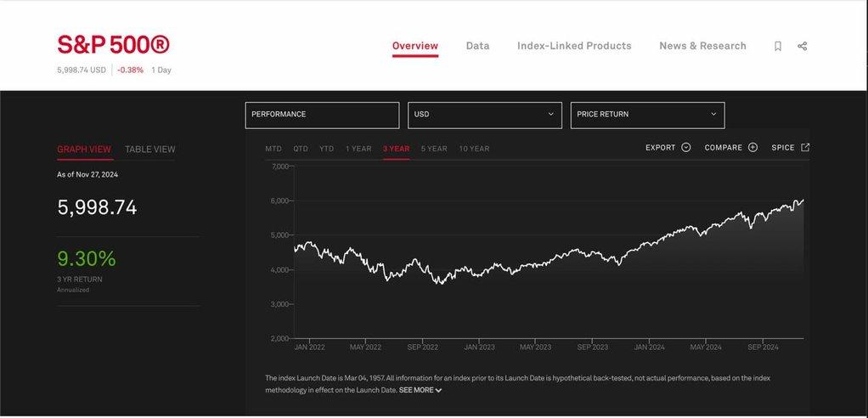Click the '3 YR RETURN' label
The height and width of the screenshot is (418, 868).
80,280
